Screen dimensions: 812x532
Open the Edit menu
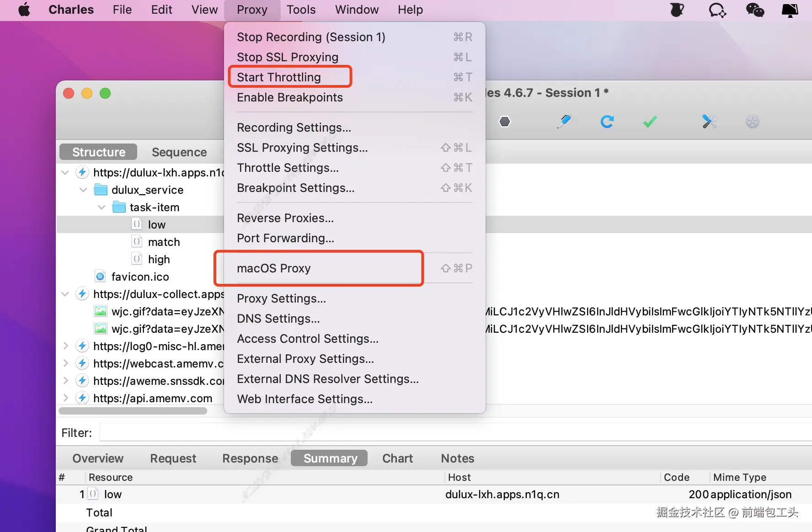pos(162,10)
